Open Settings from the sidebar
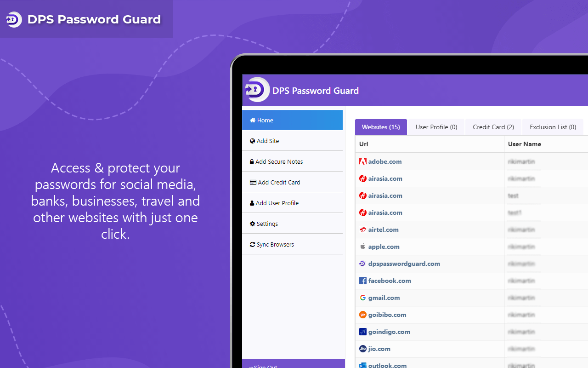This screenshot has height=368, width=588. (x=292, y=224)
